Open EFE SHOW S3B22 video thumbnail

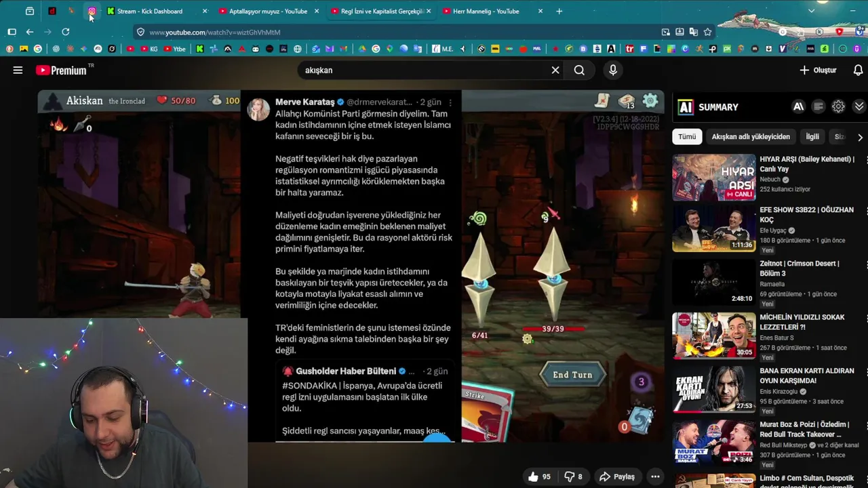(x=713, y=229)
